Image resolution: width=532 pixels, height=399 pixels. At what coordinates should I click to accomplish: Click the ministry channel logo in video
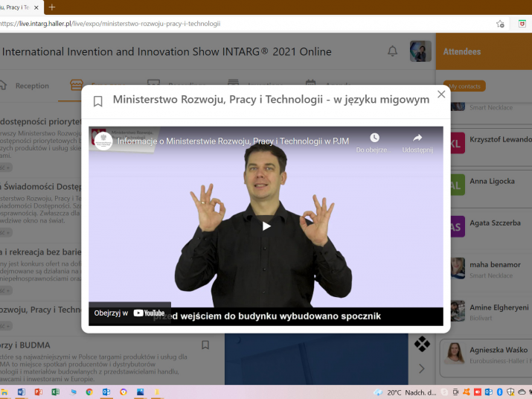[103, 140]
